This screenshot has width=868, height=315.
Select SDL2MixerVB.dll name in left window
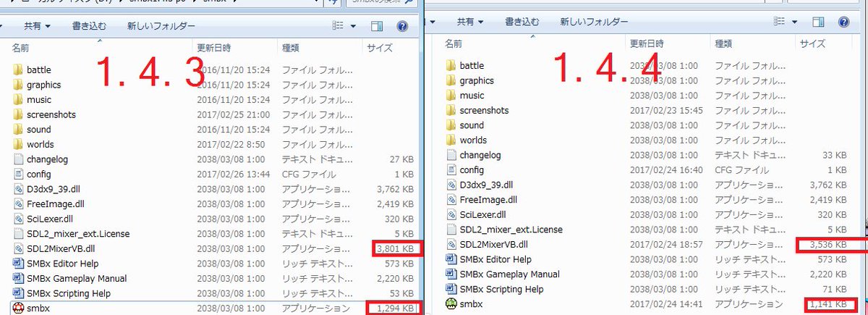61,248
